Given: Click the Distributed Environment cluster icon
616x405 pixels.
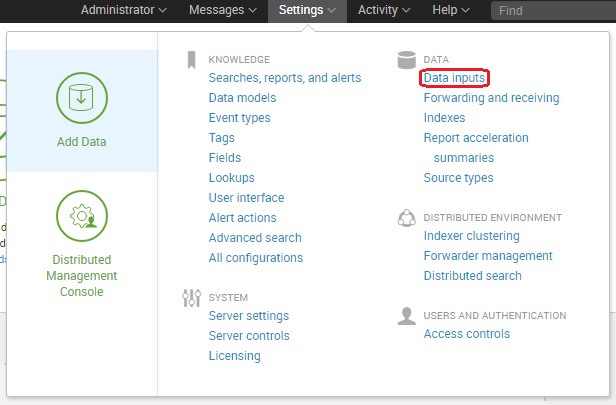Looking at the screenshot, I should click(x=407, y=218).
